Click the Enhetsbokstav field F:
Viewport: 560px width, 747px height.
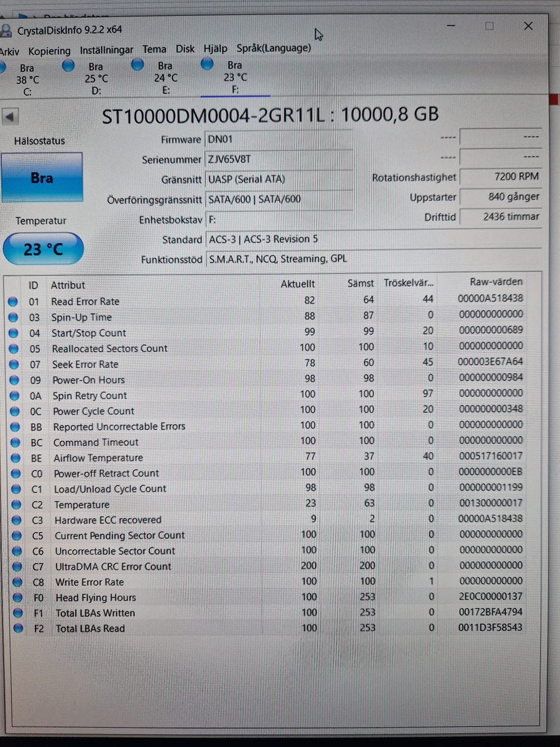click(279, 219)
